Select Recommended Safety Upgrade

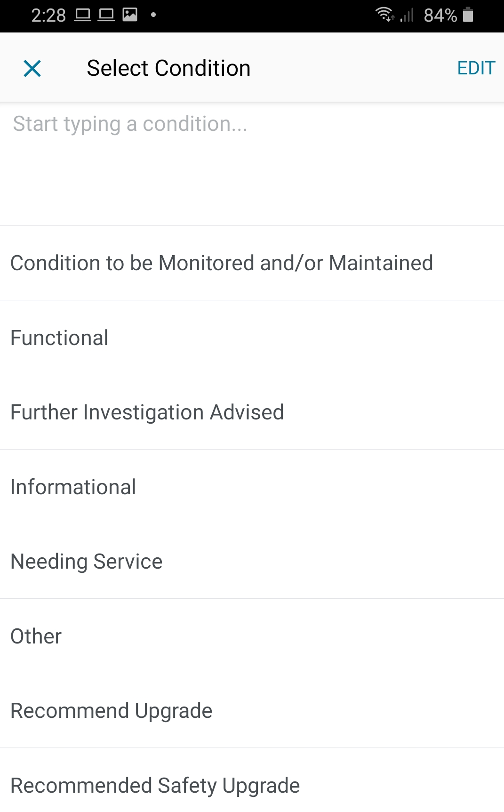click(155, 786)
